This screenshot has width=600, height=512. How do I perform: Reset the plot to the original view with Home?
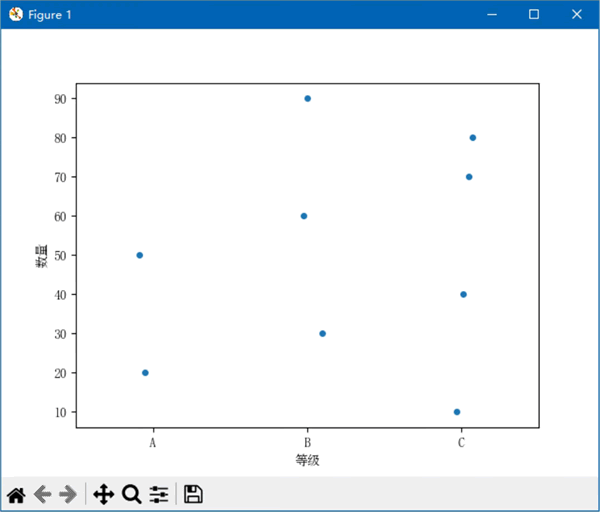tap(16, 495)
